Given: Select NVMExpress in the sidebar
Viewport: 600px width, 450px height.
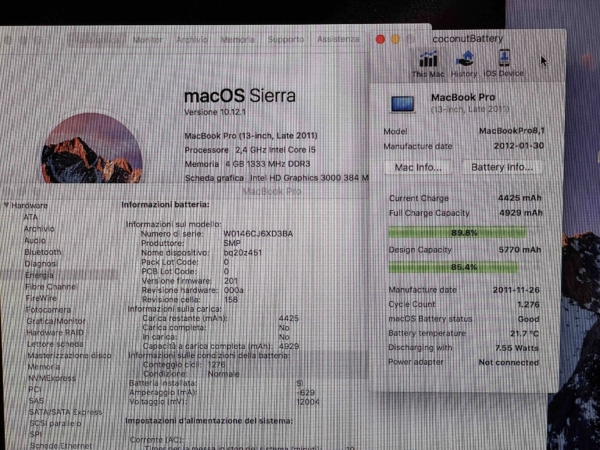Looking at the screenshot, I should click(52, 378).
